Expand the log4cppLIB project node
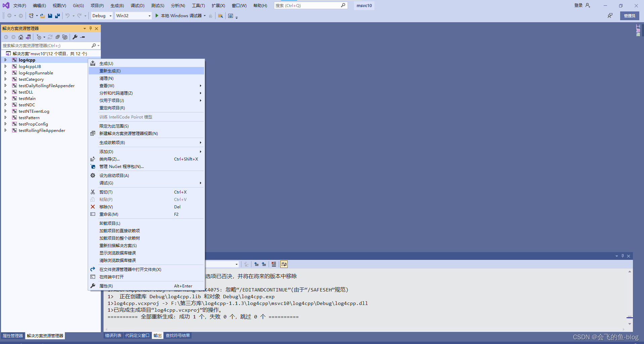The height and width of the screenshot is (344, 644). coord(5,66)
